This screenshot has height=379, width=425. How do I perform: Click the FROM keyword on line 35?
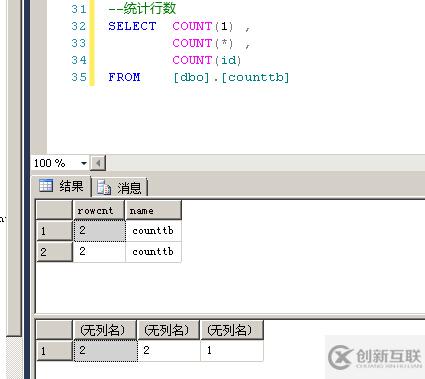tap(124, 77)
